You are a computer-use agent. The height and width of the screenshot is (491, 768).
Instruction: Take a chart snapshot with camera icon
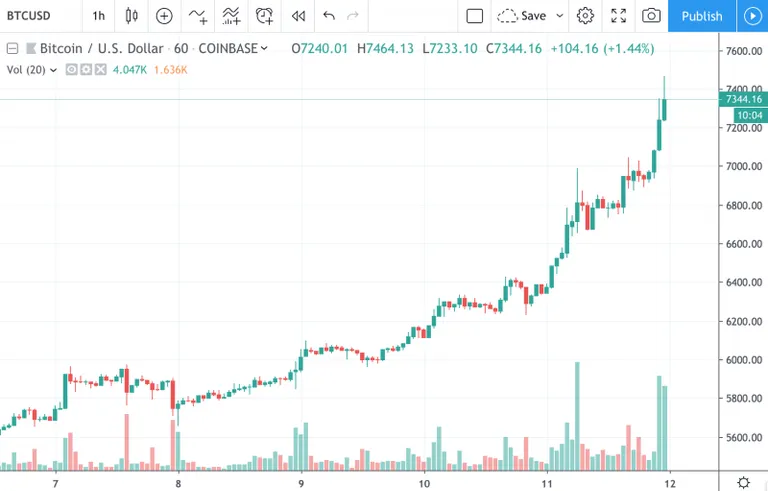(651, 16)
